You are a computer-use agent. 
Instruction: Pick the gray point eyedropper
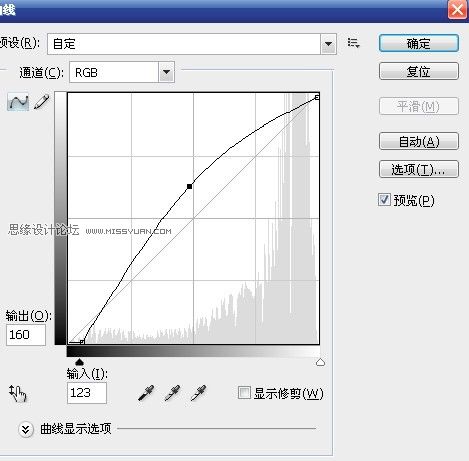[x=172, y=393]
